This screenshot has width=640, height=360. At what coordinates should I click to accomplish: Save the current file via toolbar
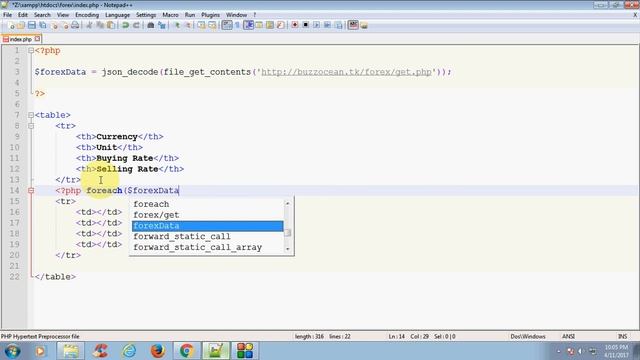click(31, 25)
